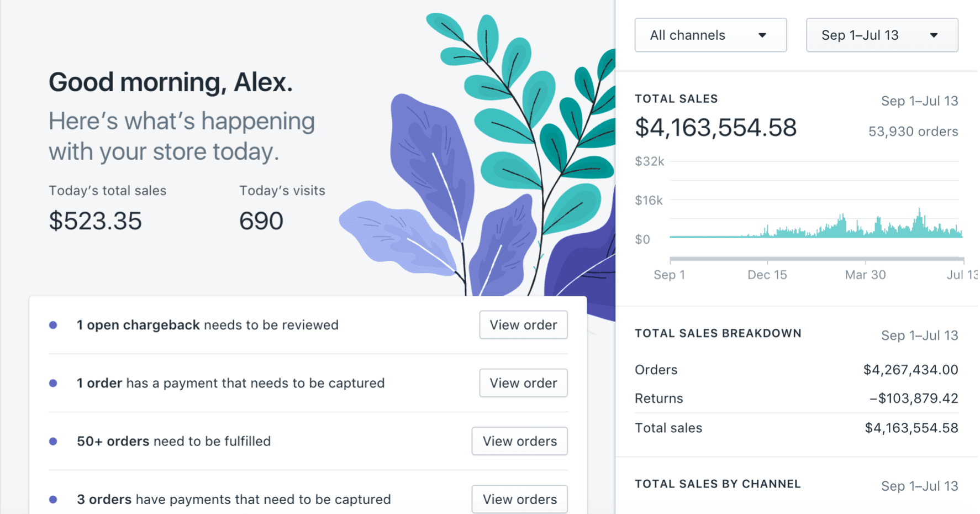980x514 pixels.
Task: Click the sales chart spike near Mar 30
Action: coord(878,225)
